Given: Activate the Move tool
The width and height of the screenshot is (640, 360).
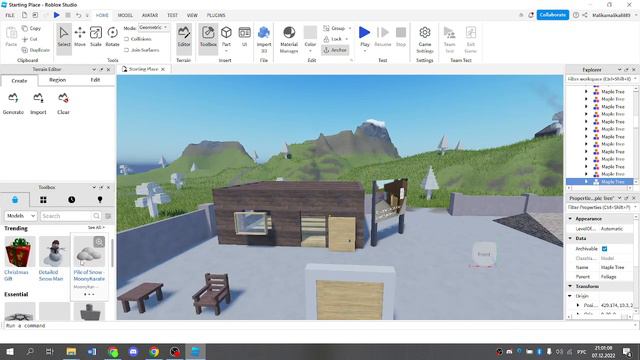Looking at the screenshot, I should [80, 37].
